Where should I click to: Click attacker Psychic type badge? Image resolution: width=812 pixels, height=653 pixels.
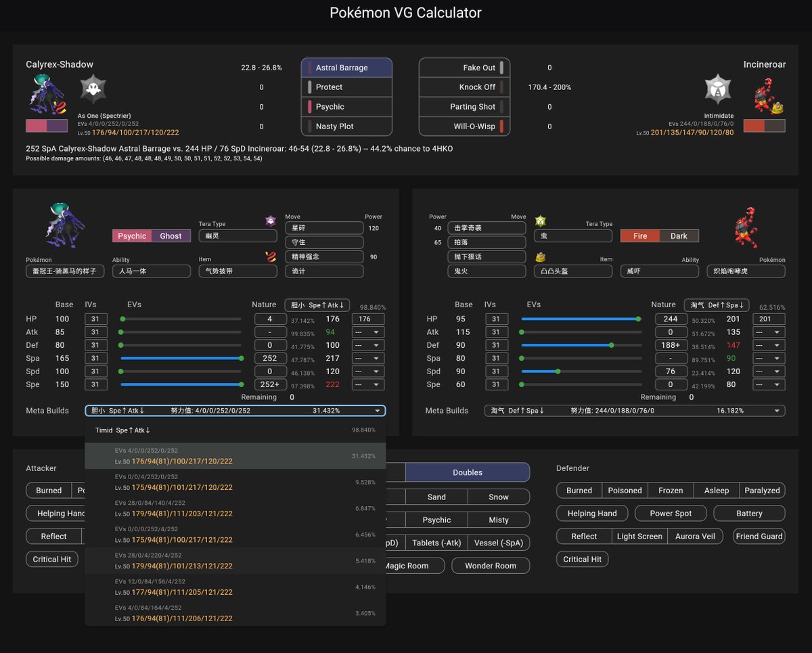[132, 236]
